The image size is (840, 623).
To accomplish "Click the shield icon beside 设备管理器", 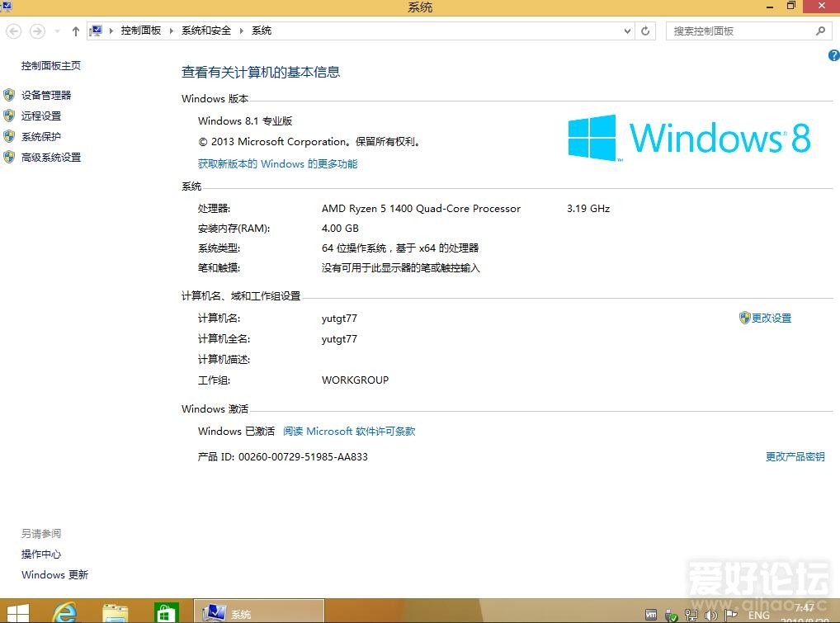I will (9, 95).
